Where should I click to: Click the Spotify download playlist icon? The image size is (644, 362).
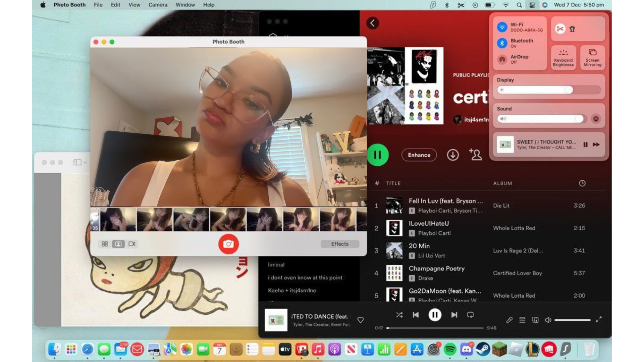452,155
